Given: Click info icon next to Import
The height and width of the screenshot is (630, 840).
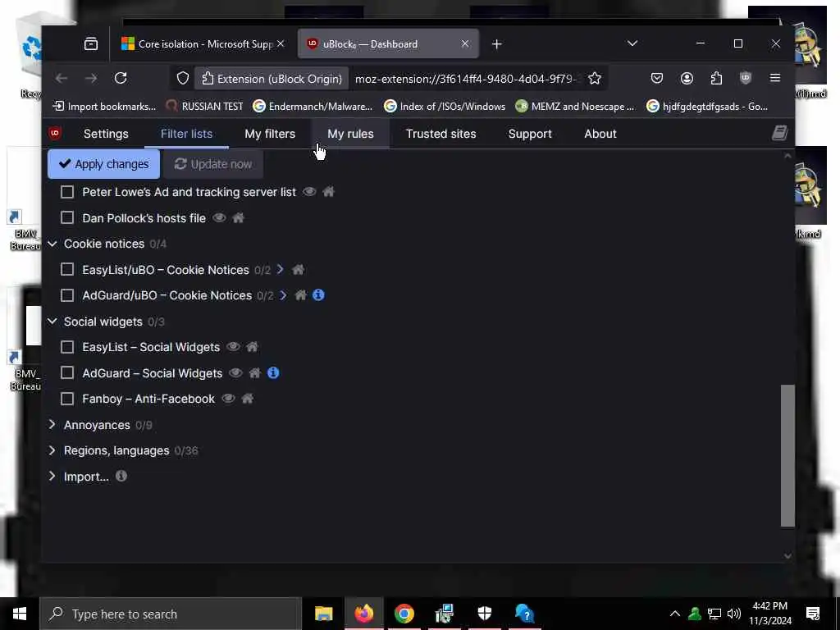Looking at the screenshot, I should [x=121, y=476].
